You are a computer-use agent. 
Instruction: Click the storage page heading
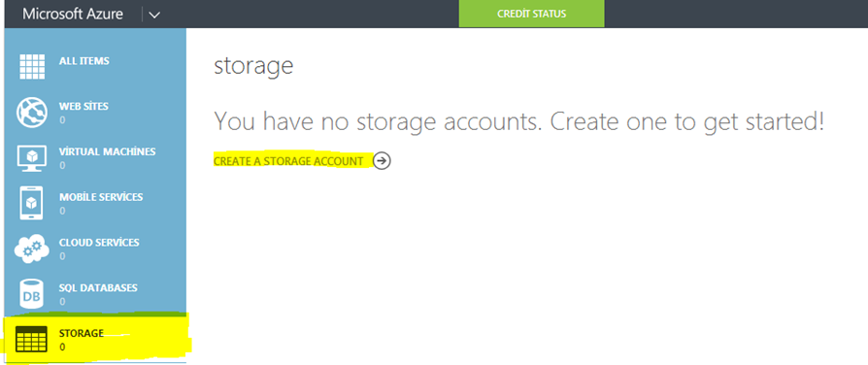253,66
